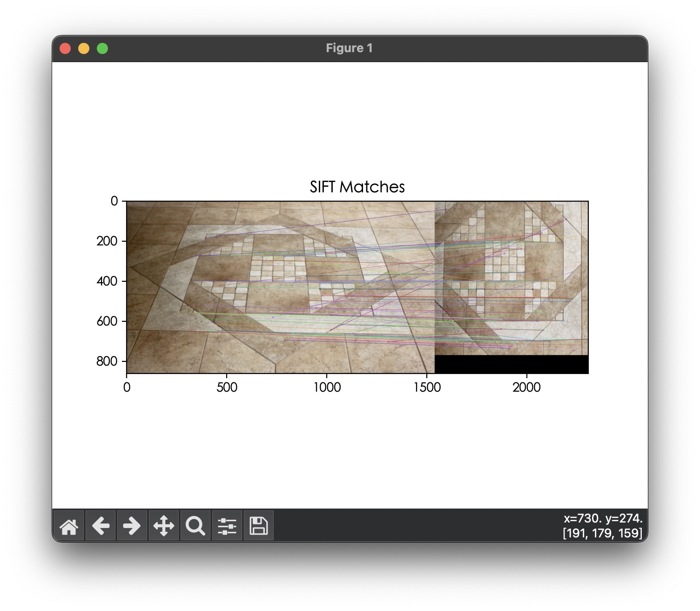Click the pixel value readout [191, 179, 159]

[602, 533]
